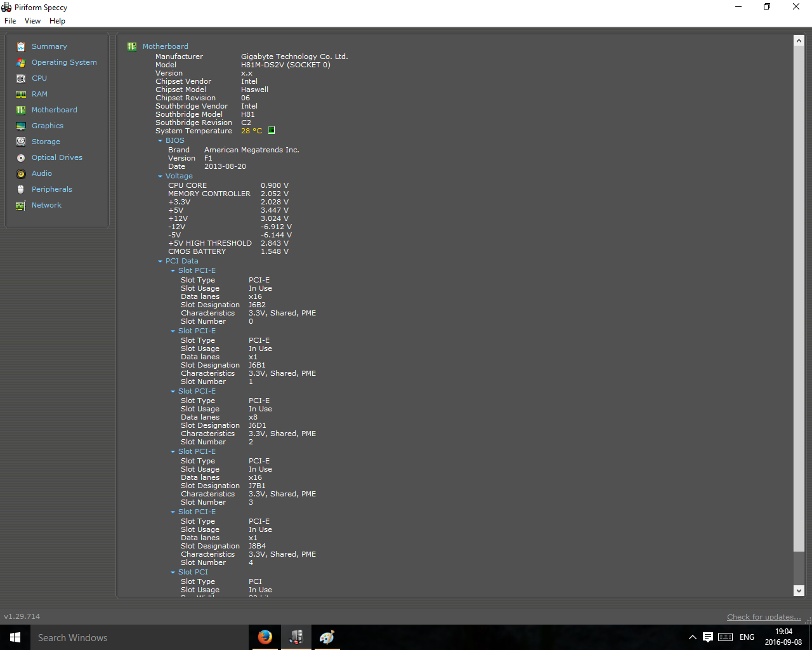Click the Search Windows box
The width and height of the screenshot is (812, 650).
click(x=140, y=637)
